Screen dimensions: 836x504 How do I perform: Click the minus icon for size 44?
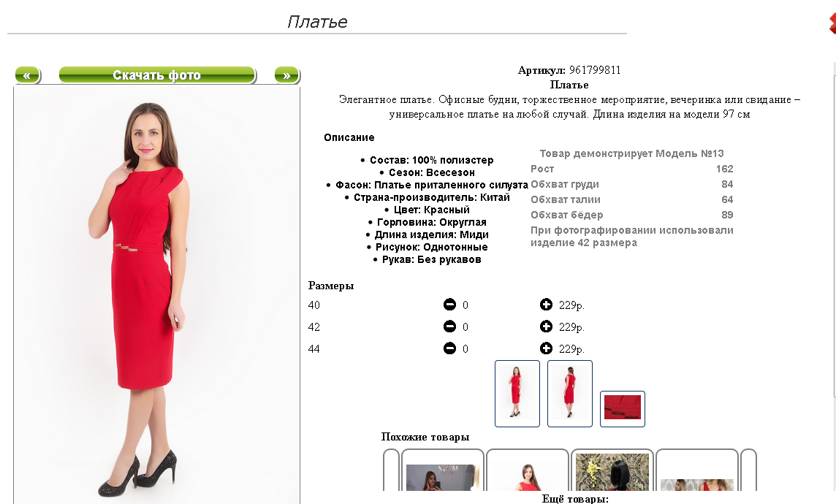449,348
